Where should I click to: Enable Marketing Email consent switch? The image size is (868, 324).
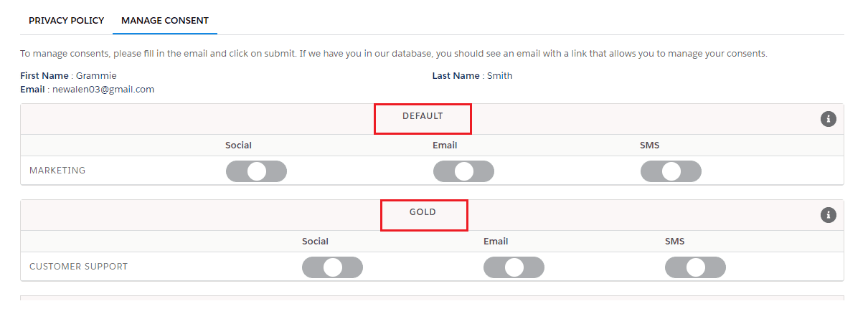click(463, 171)
